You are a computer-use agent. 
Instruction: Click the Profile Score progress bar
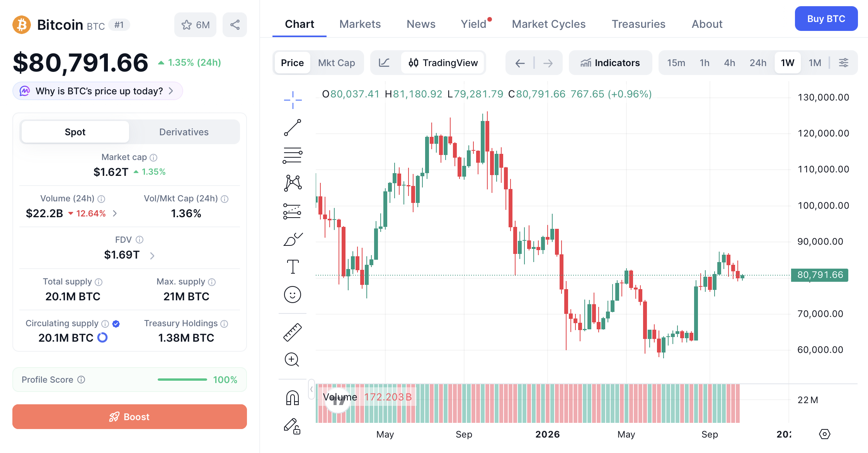click(x=182, y=380)
